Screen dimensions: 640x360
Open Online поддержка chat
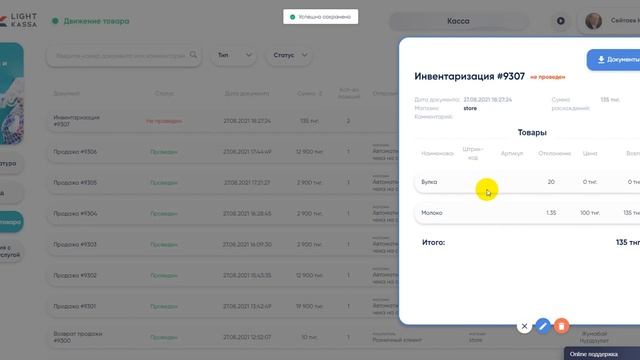(602, 354)
